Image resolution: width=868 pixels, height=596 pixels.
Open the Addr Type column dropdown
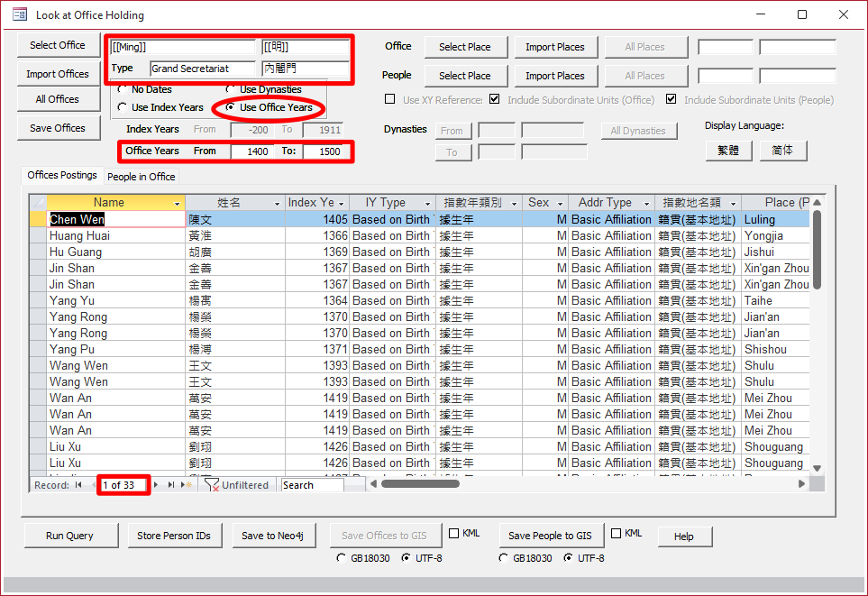point(646,203)
